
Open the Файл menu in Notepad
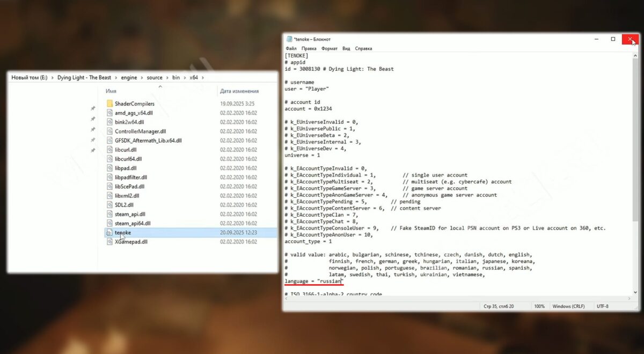click(291, 48)
